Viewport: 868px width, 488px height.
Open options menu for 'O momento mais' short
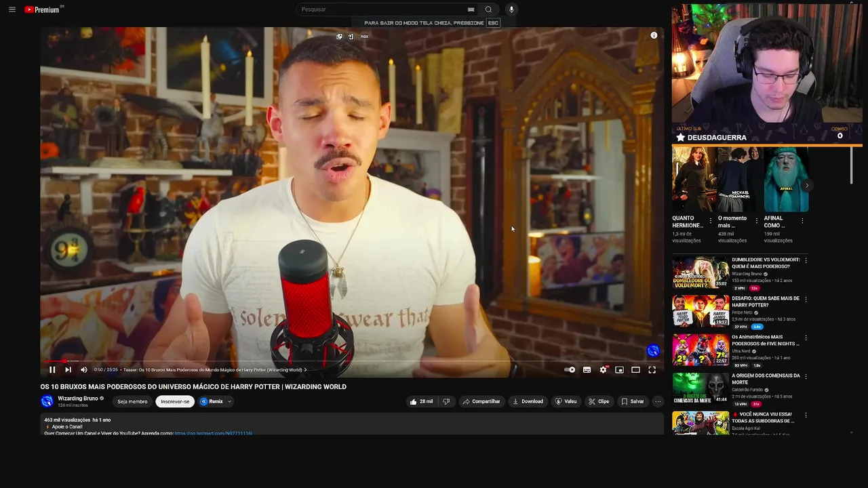757,221
